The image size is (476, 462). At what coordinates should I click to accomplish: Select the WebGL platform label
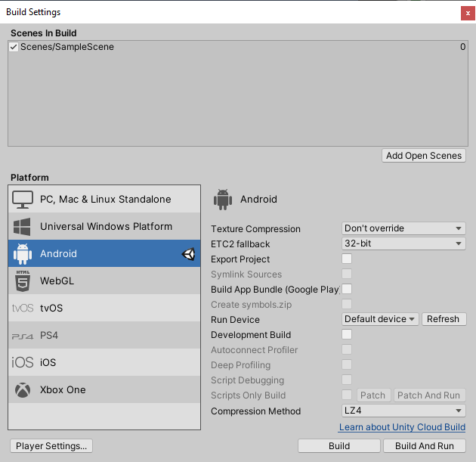pos(57,281)
